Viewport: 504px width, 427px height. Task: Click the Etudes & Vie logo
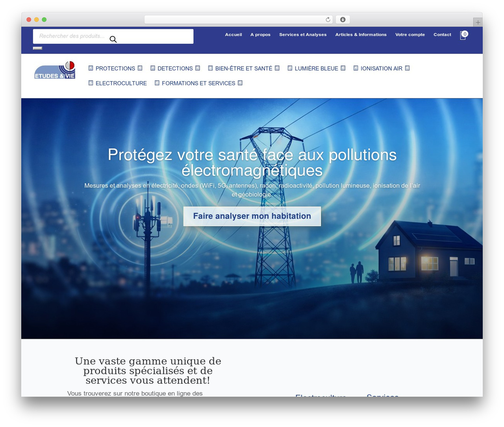(x=55, y=70)
